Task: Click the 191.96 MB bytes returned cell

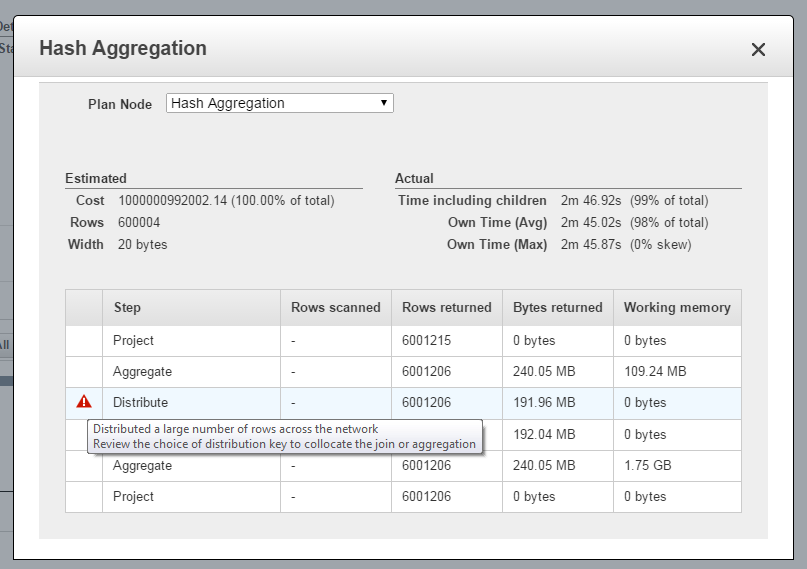Action: click(x=544, y=402)
